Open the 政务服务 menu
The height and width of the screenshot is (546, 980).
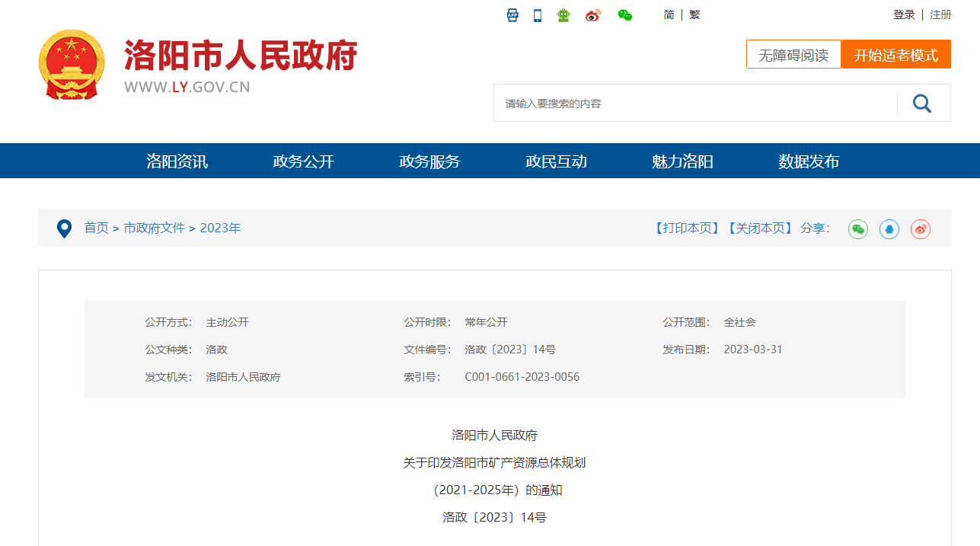pos(430,161)
